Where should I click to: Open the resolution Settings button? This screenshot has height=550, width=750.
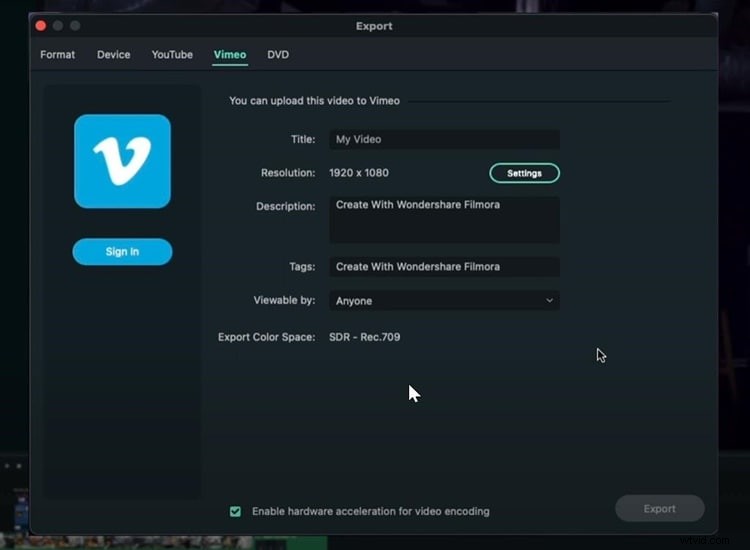524,173
